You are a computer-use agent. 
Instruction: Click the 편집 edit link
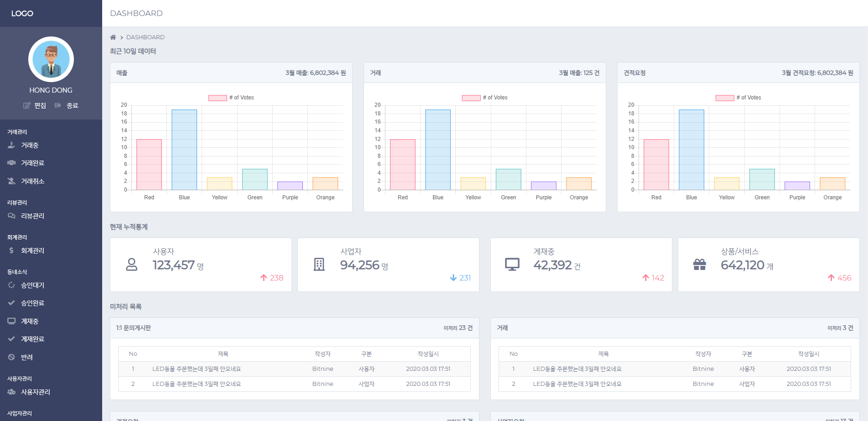coord(40,105)
